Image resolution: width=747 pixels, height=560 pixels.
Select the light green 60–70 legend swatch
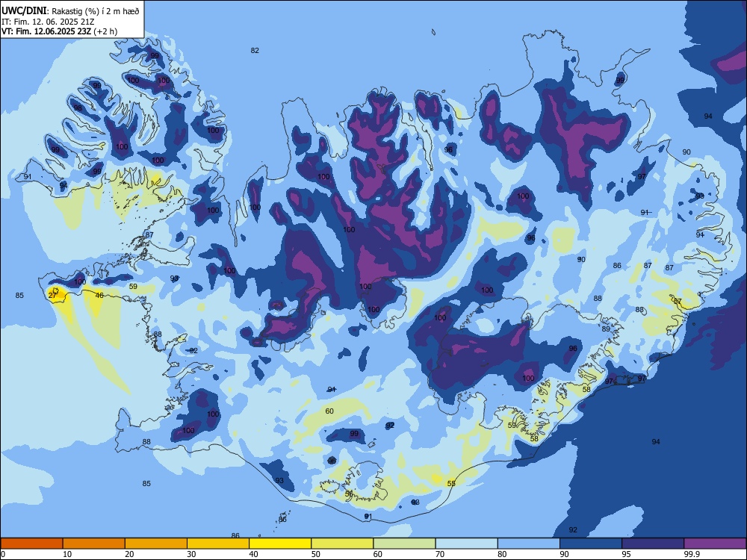[404, 544]
